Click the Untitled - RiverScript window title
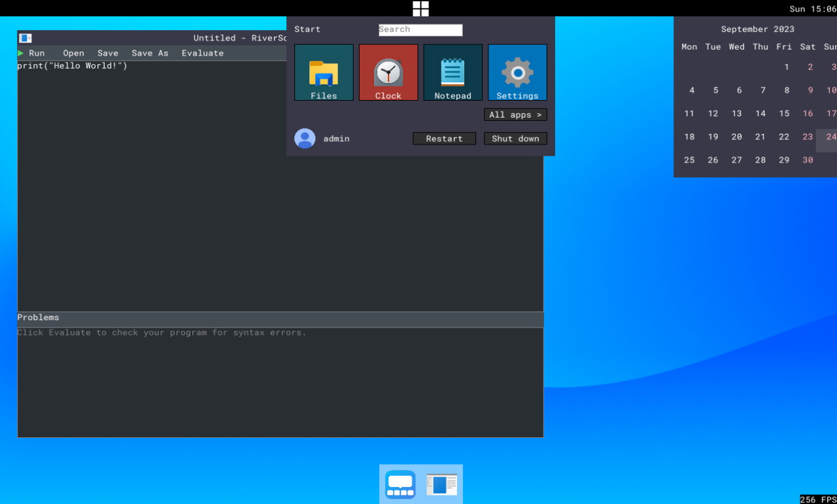 240,38
